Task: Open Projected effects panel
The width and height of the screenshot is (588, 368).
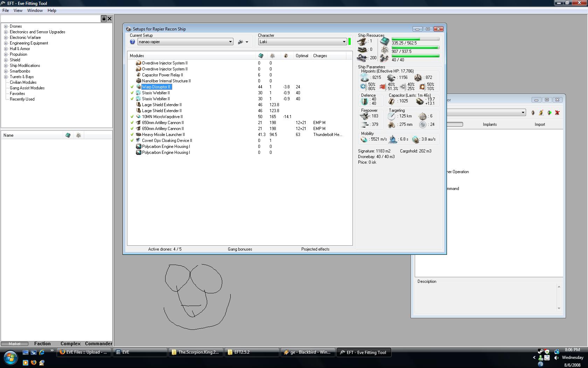Action: 315,249
